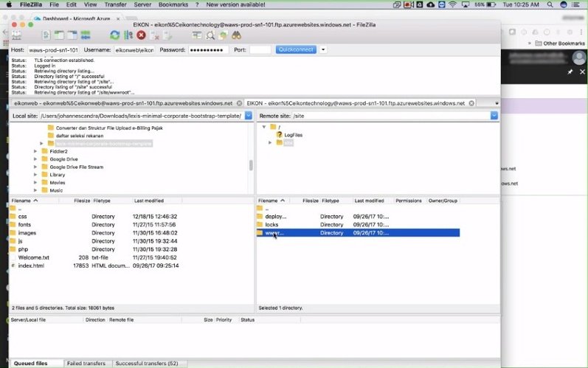Image resolution: width=588 pixels, height=368 pixels.
Task: Sort remote list by Last modified column
Action: (370, 201)
